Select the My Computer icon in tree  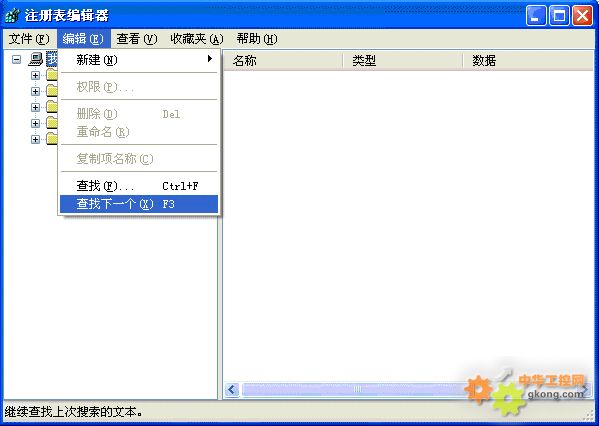pos(36,59)
